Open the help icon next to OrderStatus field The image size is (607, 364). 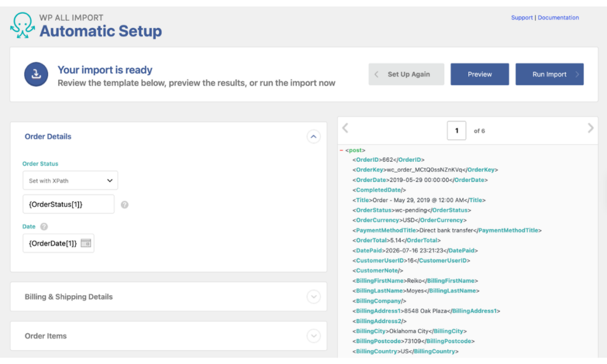point(124,205)
